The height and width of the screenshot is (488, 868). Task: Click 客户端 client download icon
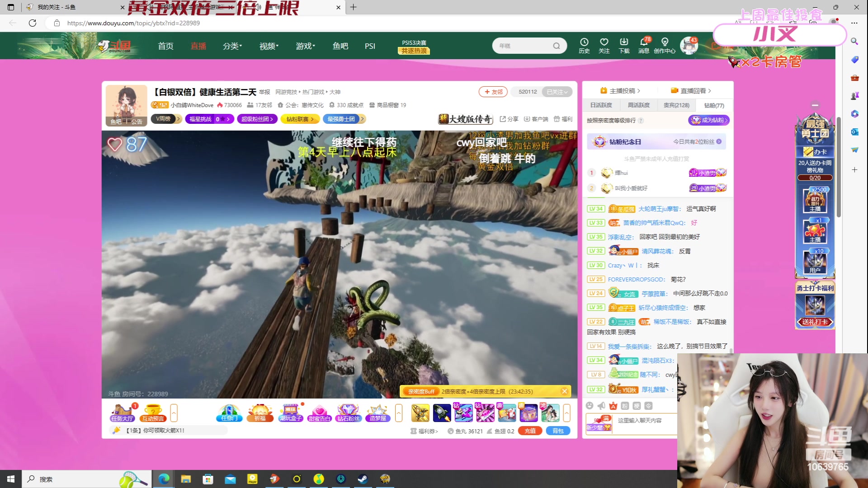(x=536, y=119)
